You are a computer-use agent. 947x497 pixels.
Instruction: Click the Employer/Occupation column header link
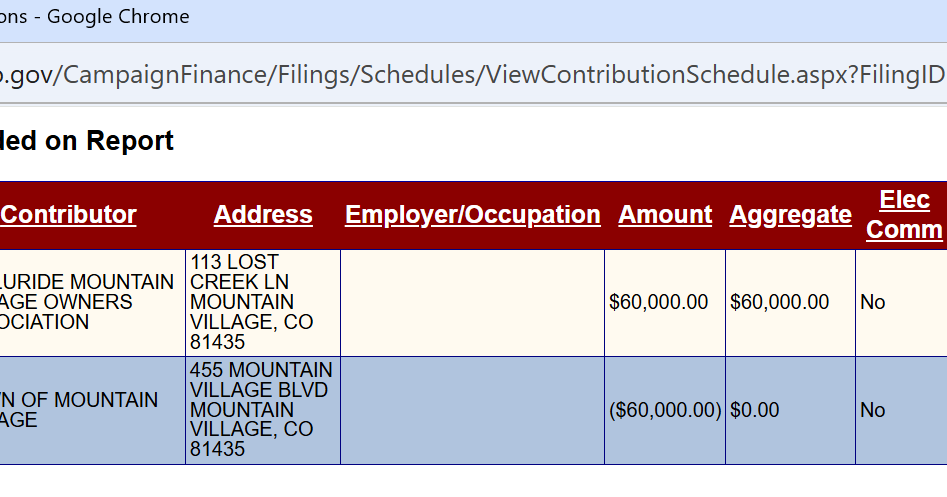click(472, 215)
